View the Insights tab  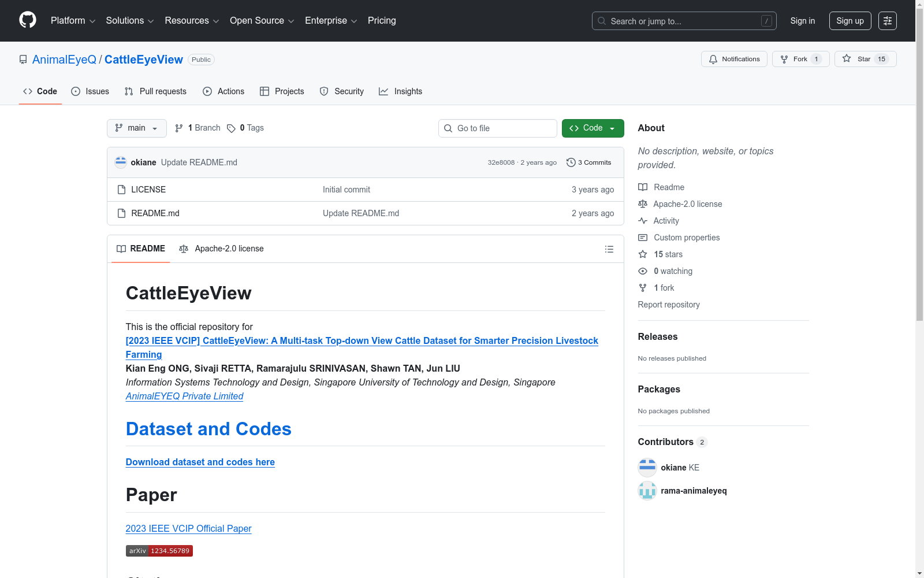click(x=400, y=91)
